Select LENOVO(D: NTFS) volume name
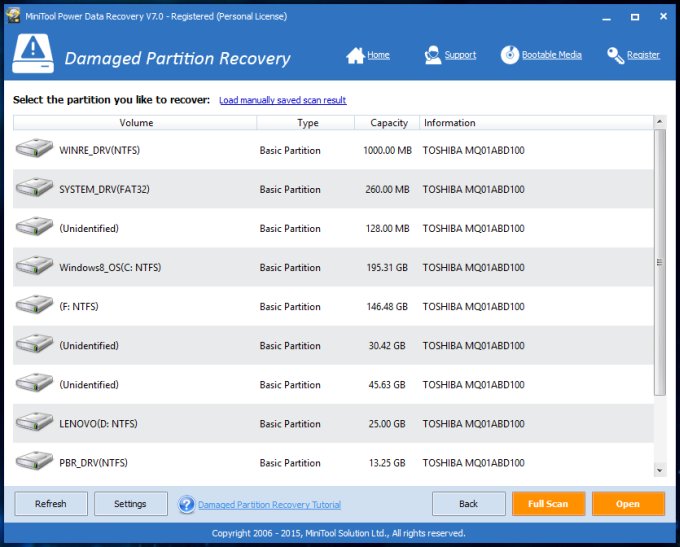The image size is (680, 547). tap(98, 424)
